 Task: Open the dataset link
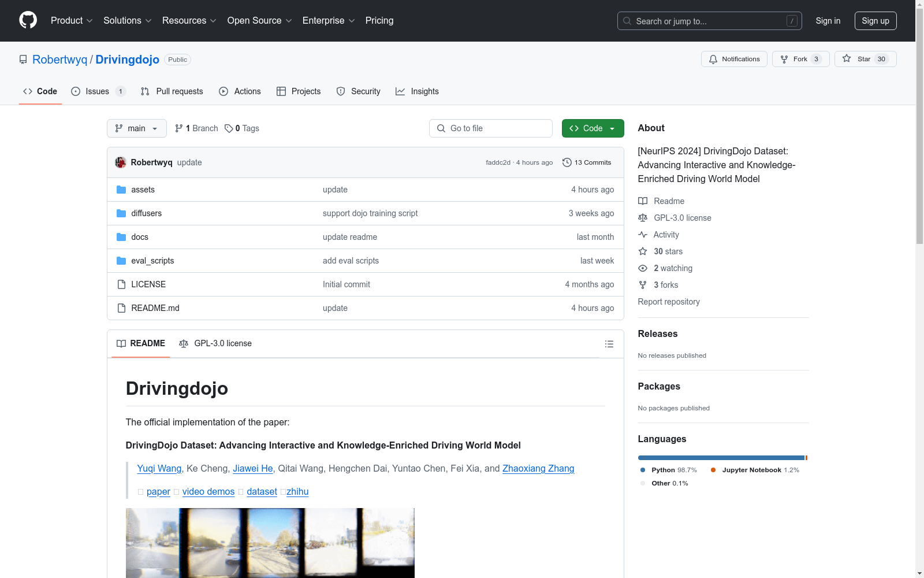coord(262,491)
